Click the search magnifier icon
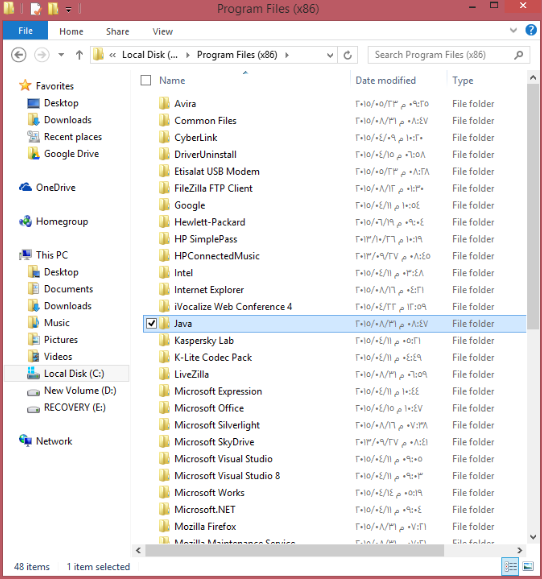542x579 pixels. (518, 55)
